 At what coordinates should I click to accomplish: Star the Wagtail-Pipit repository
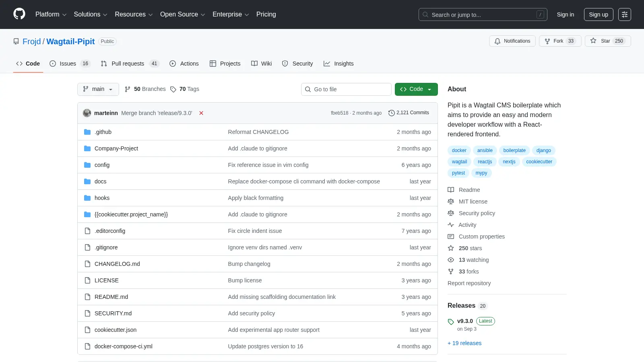(x=608, y=41)
